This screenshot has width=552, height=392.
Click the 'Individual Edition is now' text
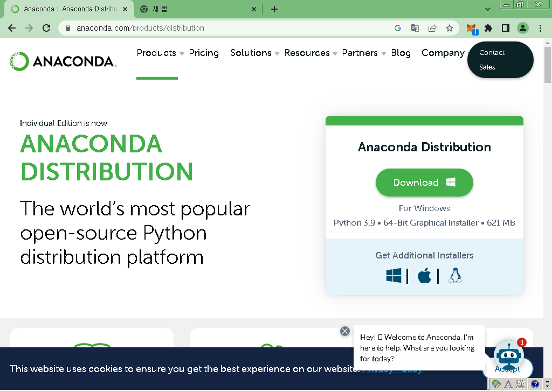pos(64,123)
